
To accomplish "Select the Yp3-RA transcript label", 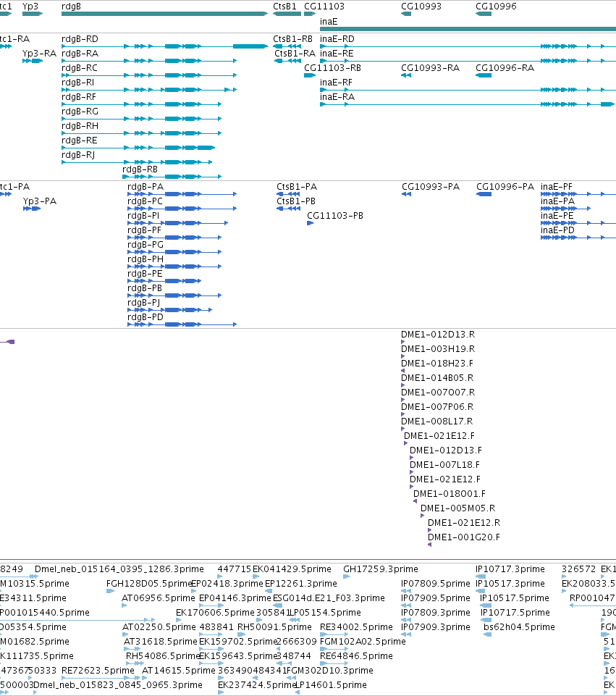I will click(x=40, y=54).
